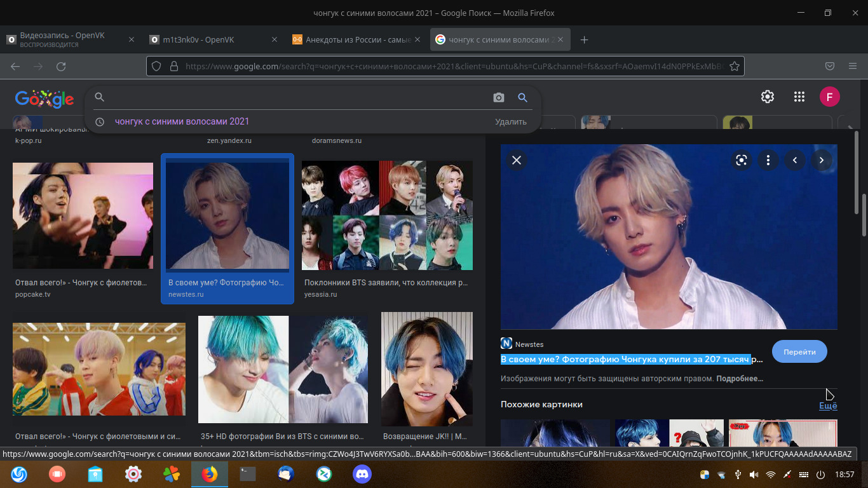Click the search by image camera icon
The image size is (868, 488).
pos(499,97)
